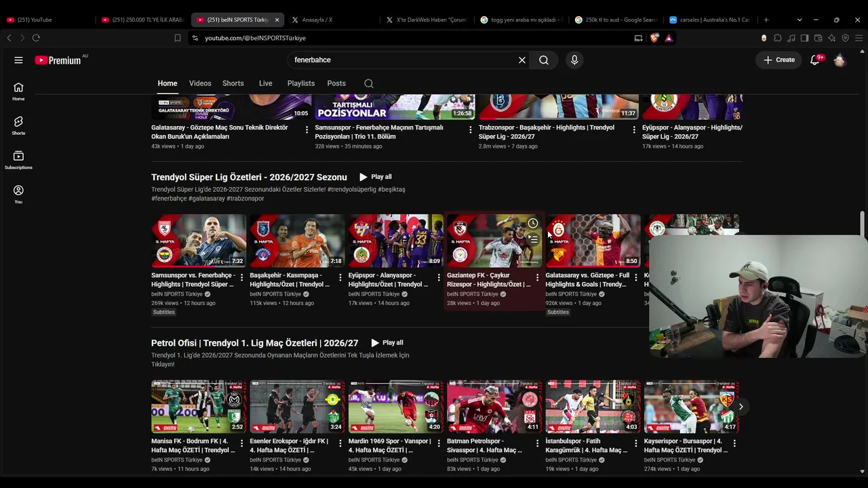
Task: Open YouTube notifications bell
Action: [x=816, y=60]
